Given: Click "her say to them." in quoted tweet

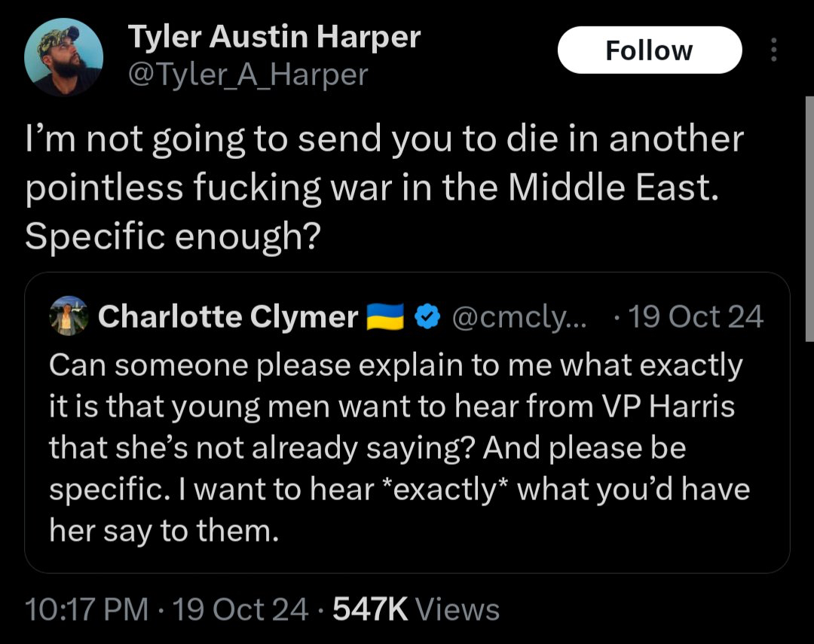Looking at the screenshot, I should 164,532.
